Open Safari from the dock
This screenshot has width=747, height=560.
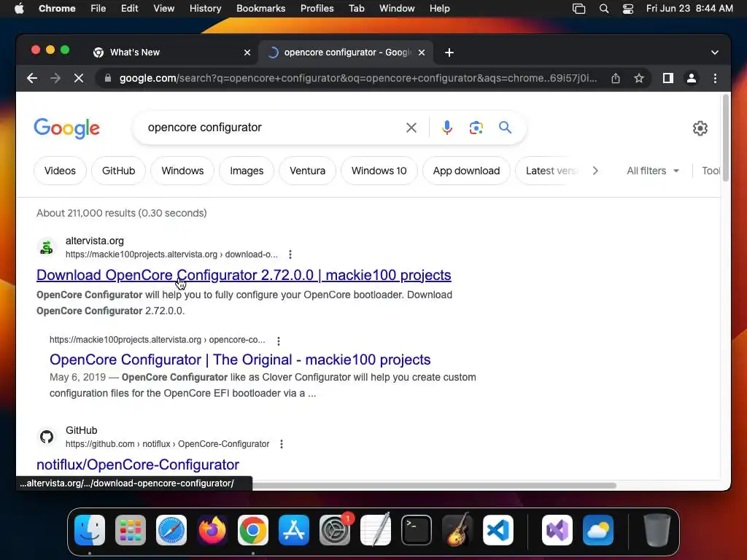coord(171,530)
